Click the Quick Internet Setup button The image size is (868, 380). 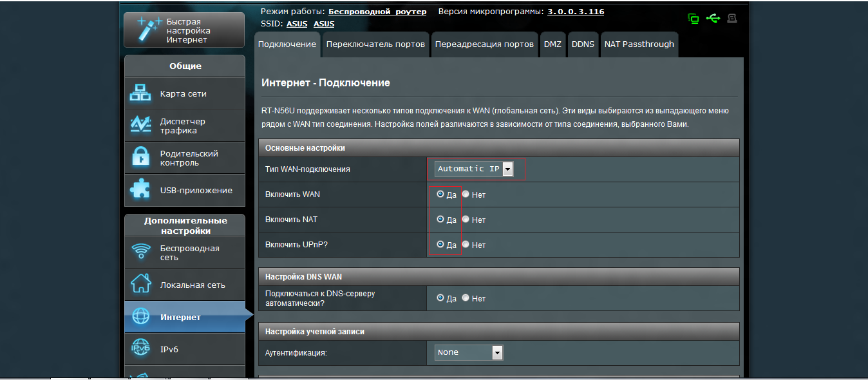coord(184,30)
